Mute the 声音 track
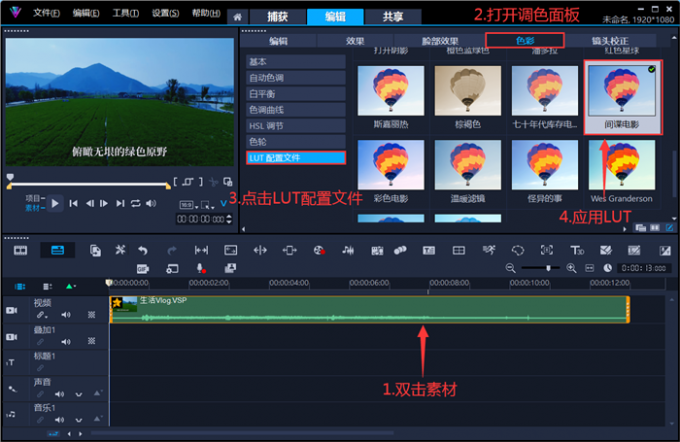680x442 pixels. click(x=59, y=394)
